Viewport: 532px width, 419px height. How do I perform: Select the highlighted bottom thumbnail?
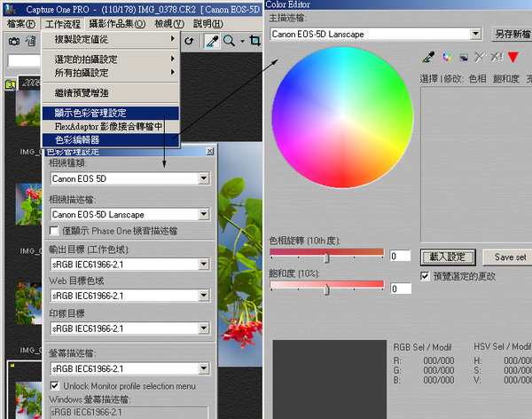coord(29,400)
